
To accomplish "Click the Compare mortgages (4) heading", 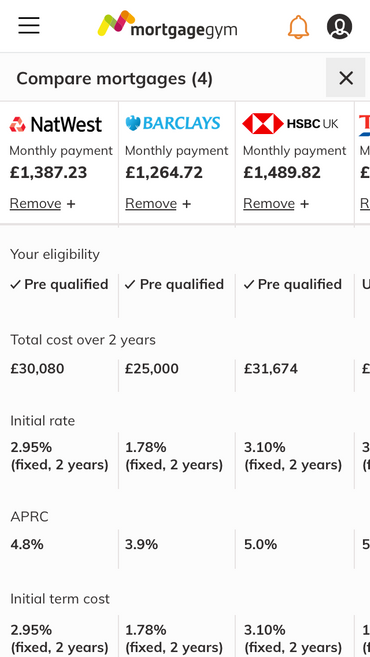I will click(114, 78).
